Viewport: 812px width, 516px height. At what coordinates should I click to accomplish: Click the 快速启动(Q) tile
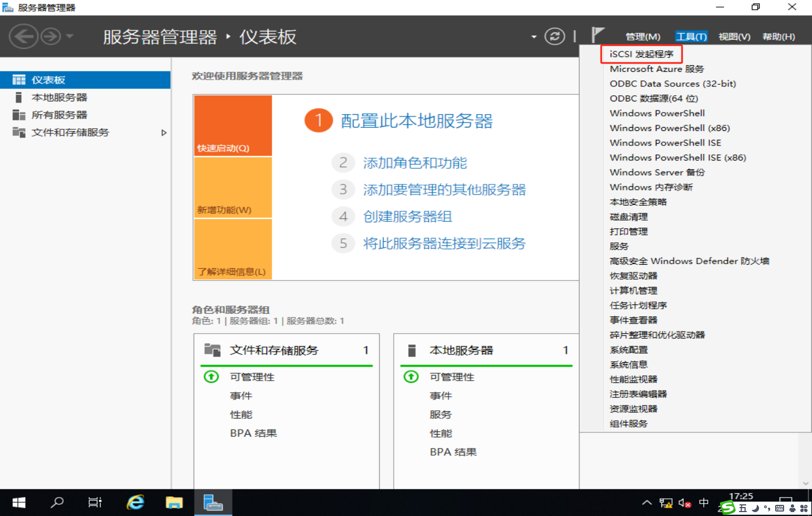pos(233,125)
